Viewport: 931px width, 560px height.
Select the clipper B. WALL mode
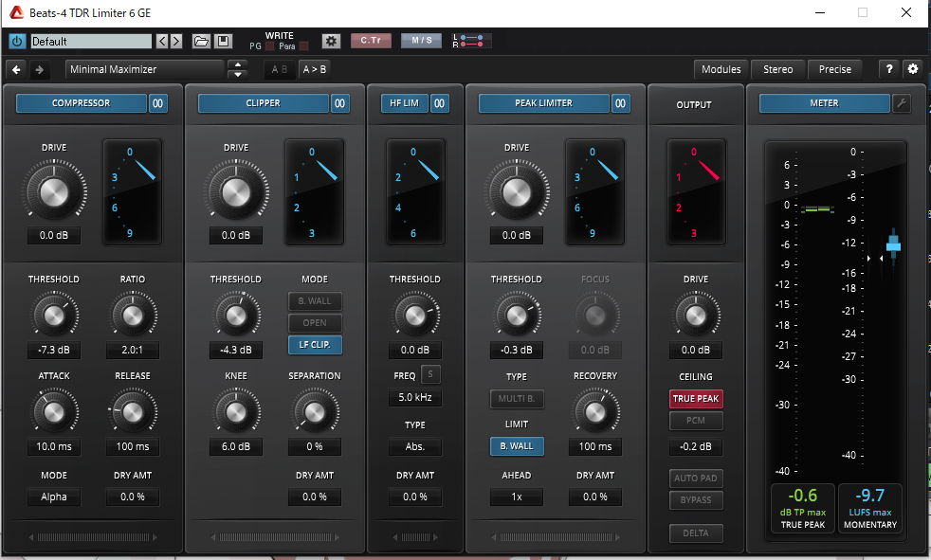click(x=315, y=301)
